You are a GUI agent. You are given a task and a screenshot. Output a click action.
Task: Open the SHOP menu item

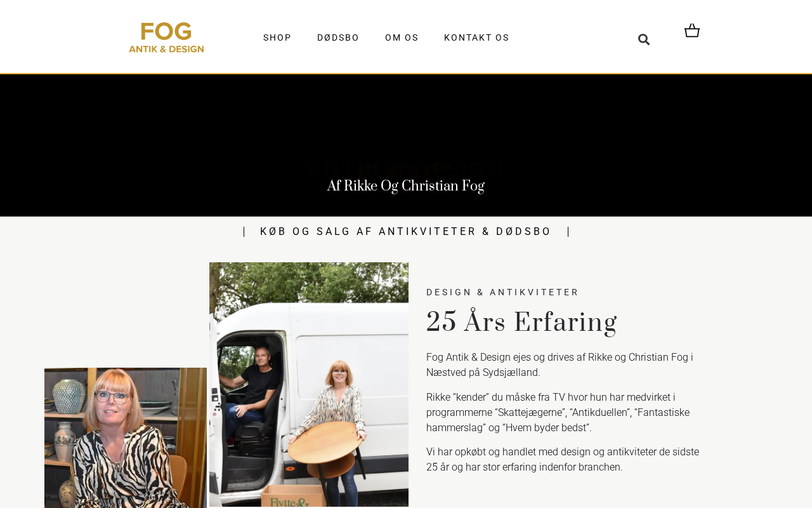click(x=277, y=37)
